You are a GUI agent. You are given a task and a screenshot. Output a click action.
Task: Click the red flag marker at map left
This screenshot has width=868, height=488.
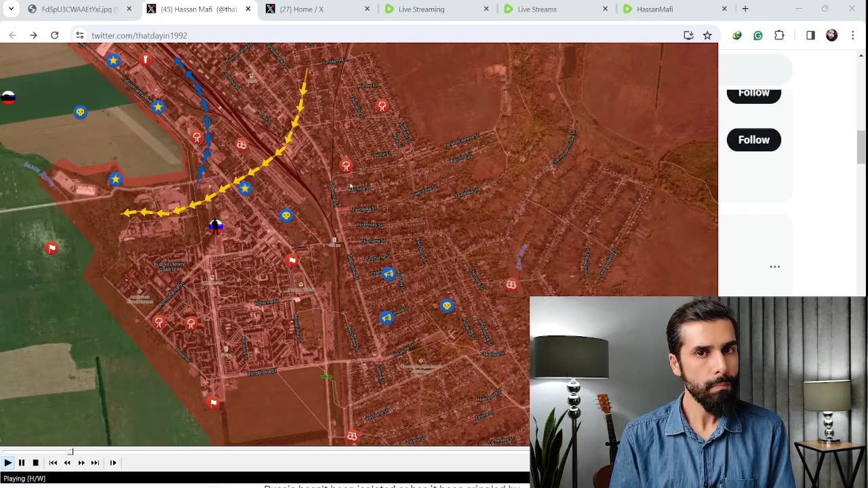tap(52, 249)
